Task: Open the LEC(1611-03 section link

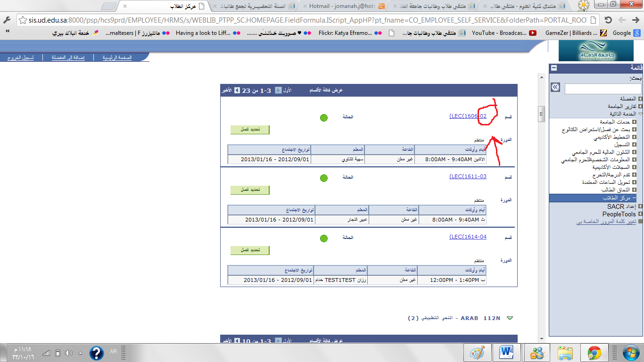Action: (x=468, y=176)
